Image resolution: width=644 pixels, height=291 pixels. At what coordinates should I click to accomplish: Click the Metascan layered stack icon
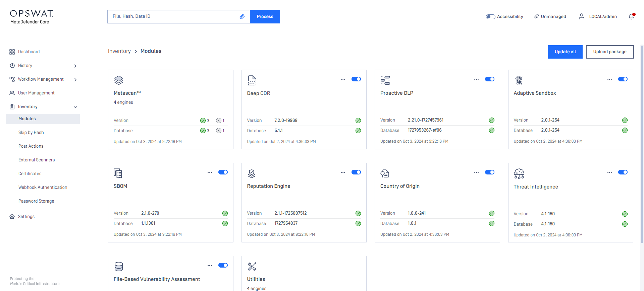click(x=119, y=80)
